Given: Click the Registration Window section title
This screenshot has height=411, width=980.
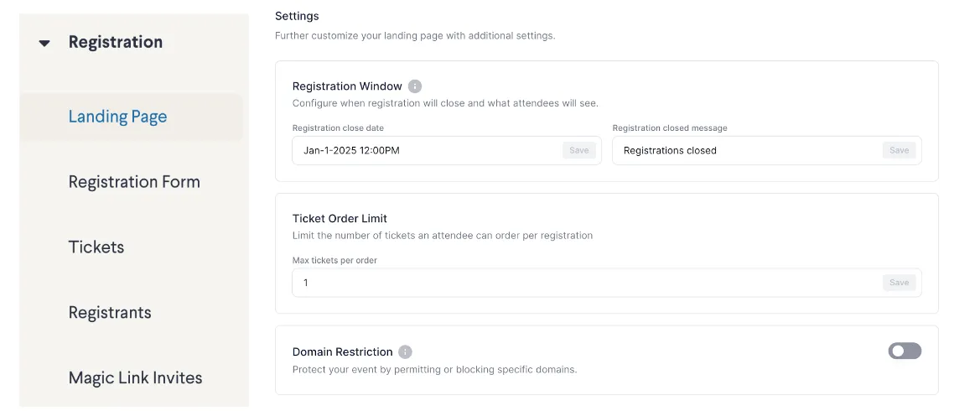Looking at the screenshot, I should coord(347,86).
